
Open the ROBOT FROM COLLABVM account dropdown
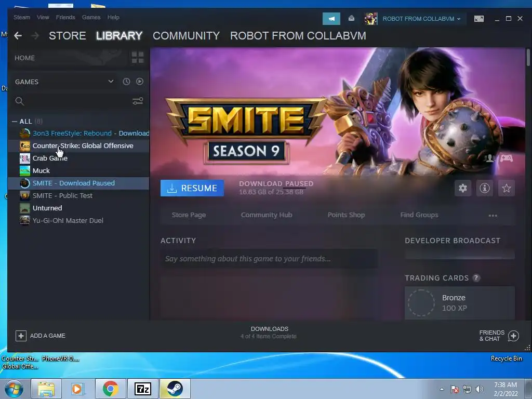[x=421, y=19]
